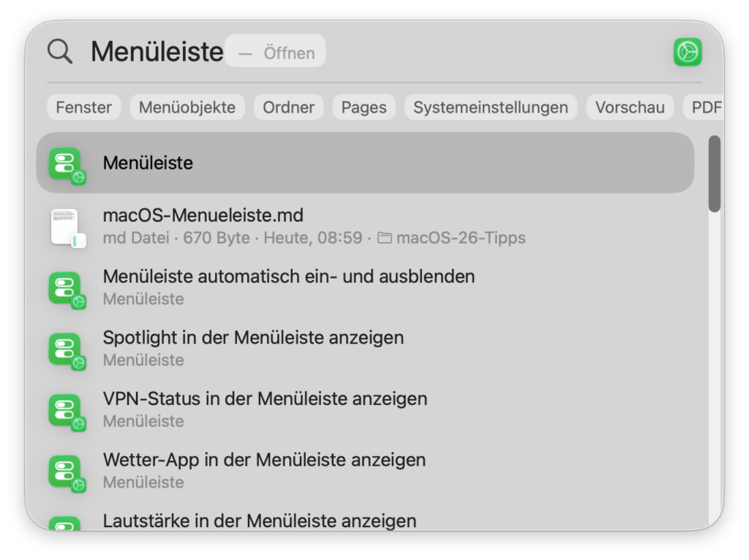The width and height of the screenshot is (749, 560).
Task: Open the System Settings icon top right
Action: (687, 53)
